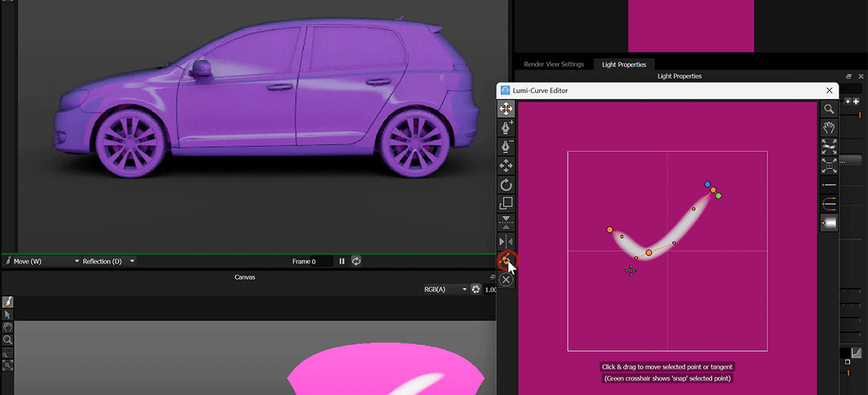The image size is (868, 395).
Task: Select the Remove Point pen tool
Action: (506, 147)
